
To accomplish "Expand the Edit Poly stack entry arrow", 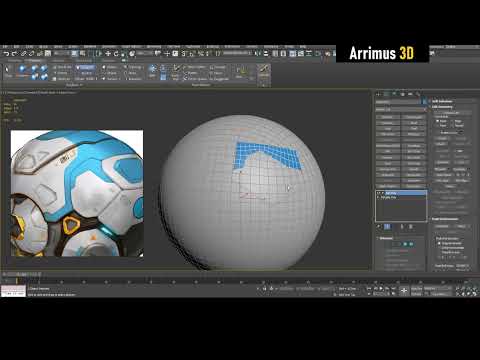I will (x=383, y=193).
